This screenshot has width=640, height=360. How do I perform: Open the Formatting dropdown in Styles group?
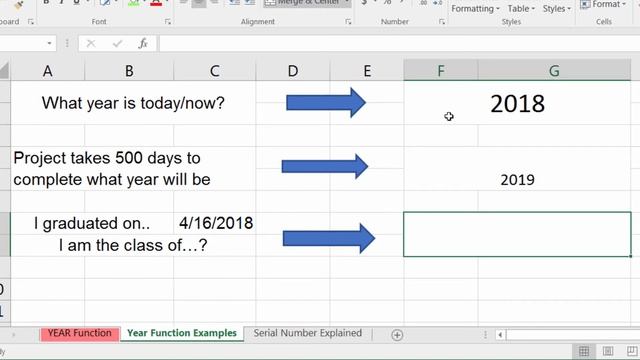click(x=475, y=9)
